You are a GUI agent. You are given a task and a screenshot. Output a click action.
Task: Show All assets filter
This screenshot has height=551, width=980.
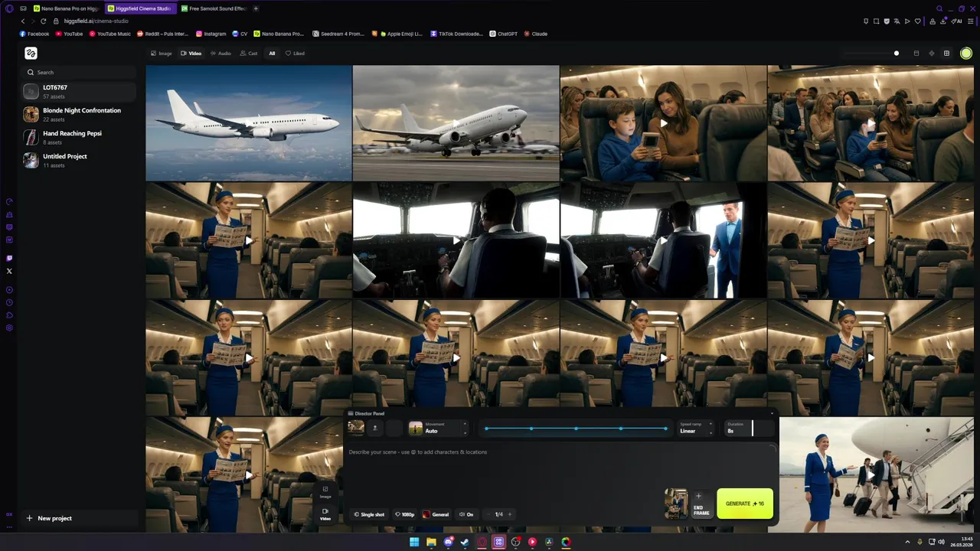tap(272, 54)
